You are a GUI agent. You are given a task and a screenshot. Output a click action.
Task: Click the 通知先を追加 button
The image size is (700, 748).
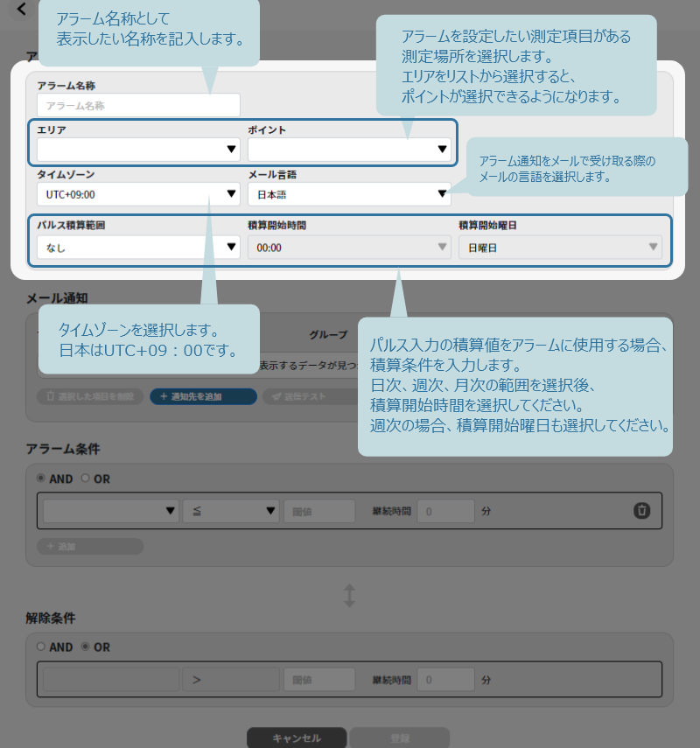coord(203,396)
